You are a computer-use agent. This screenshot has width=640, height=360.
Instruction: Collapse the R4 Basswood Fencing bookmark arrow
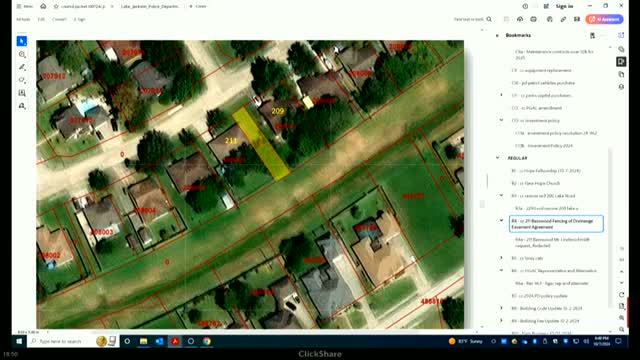pyautogui.click(x=502, y=221)
